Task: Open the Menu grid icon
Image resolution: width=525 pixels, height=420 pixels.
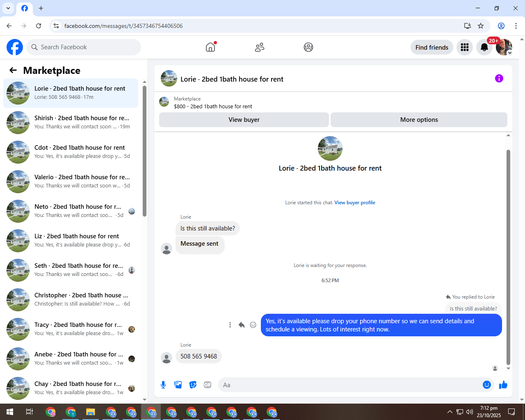Action: pyautogui.click(x=465, y=47)
